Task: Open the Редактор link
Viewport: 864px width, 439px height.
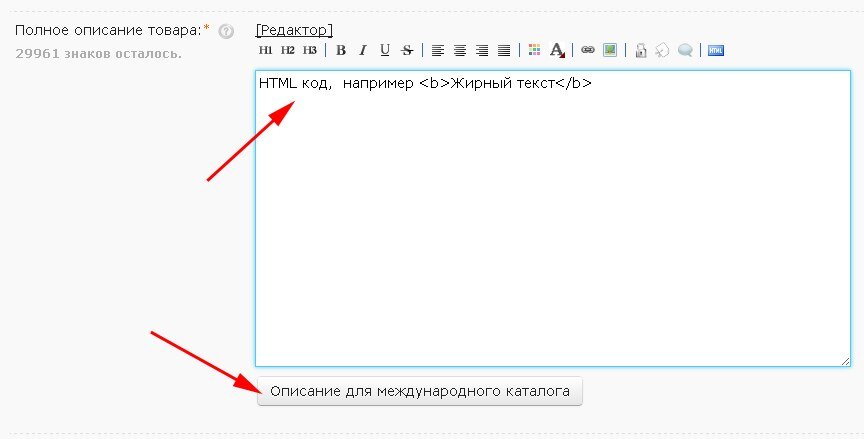Action: pyautogui.click(x=294, y=30)
